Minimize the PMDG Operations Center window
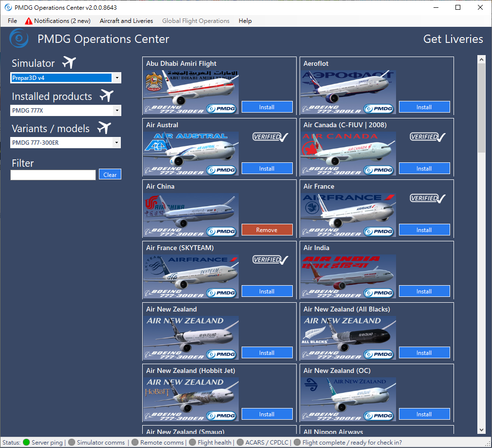492x448 pixels. (436, 7)
